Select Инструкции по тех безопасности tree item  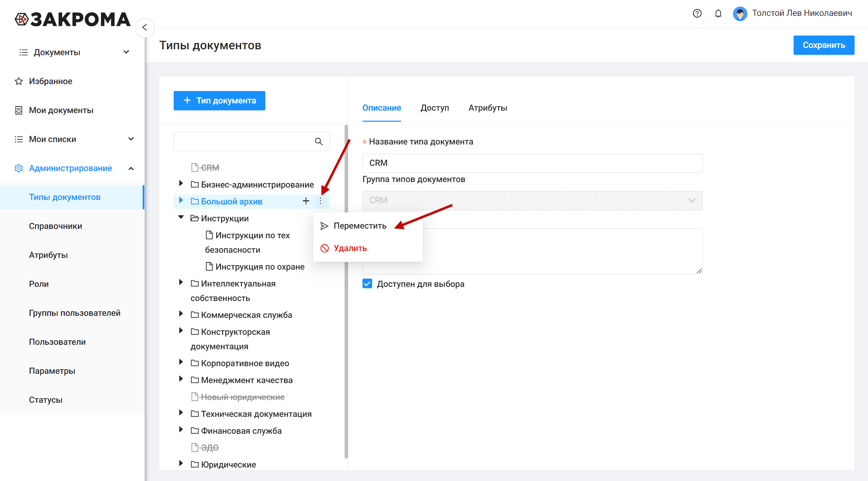(x=247, y=242)
